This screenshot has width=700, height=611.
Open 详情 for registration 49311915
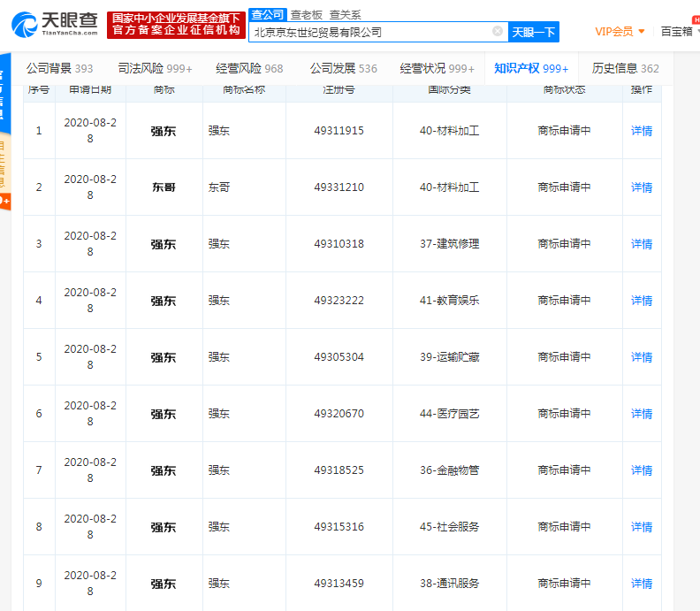(642, 131)
